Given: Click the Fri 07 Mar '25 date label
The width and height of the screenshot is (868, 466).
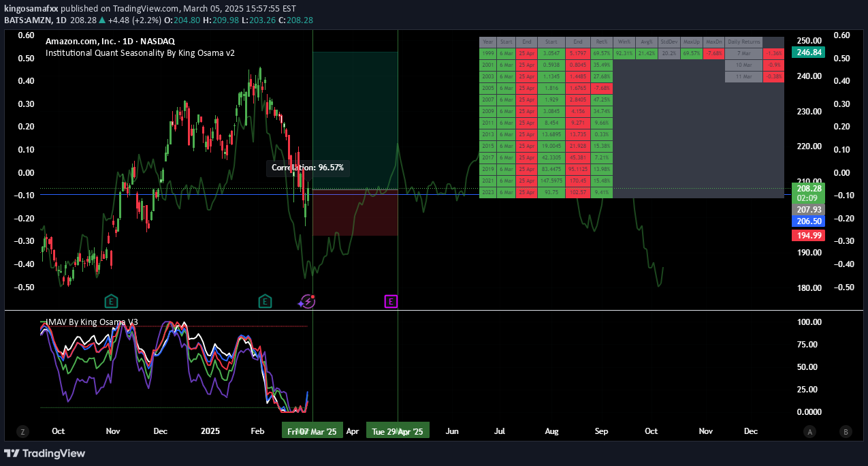Looking at the screenshot, I should (312, 432).
